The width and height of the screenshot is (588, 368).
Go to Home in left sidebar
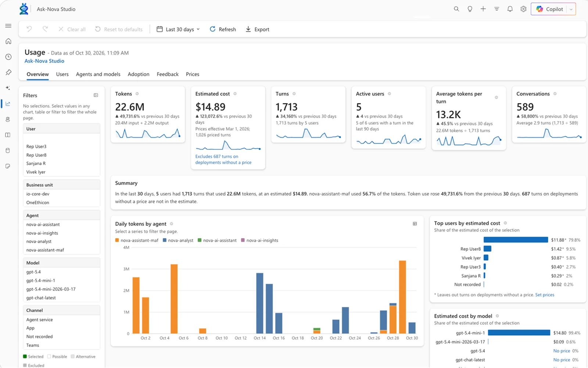coord(8,41)
